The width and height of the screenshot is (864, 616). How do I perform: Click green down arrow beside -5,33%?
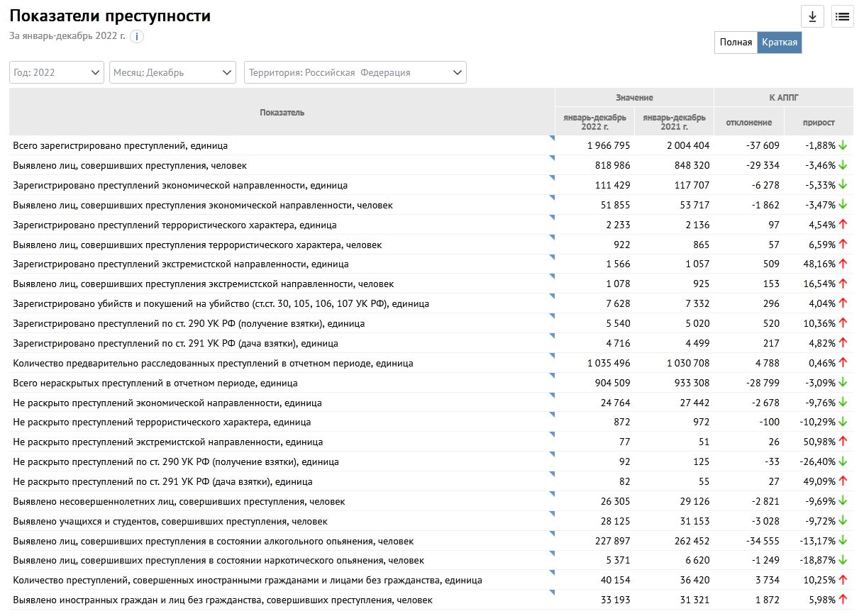(x=843, y=185)
